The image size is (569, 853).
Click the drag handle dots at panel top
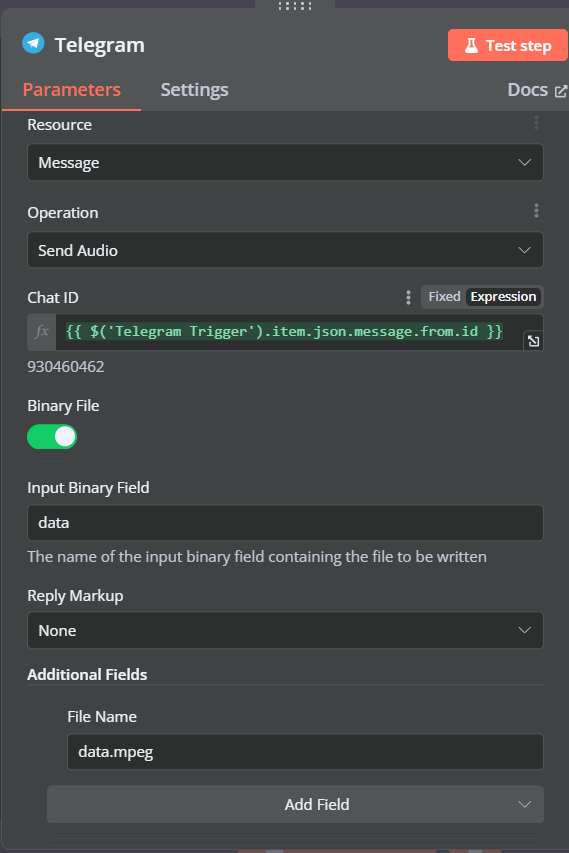click(x=295, y=6)
